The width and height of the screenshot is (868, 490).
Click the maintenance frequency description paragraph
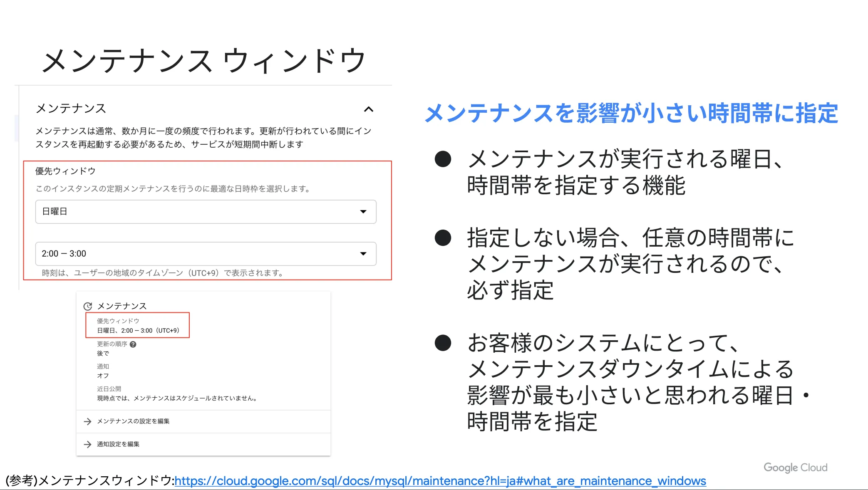click(x=203, y=138)
